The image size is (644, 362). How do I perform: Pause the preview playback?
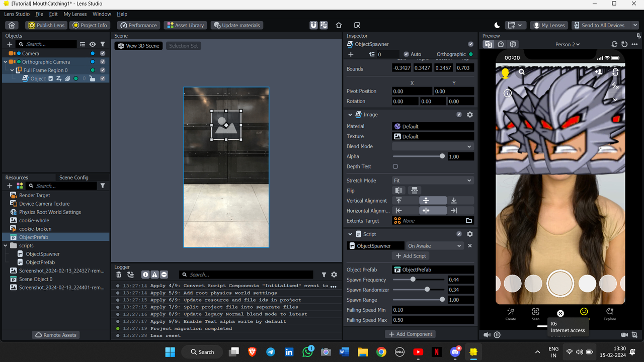click(x=497, y=335)
